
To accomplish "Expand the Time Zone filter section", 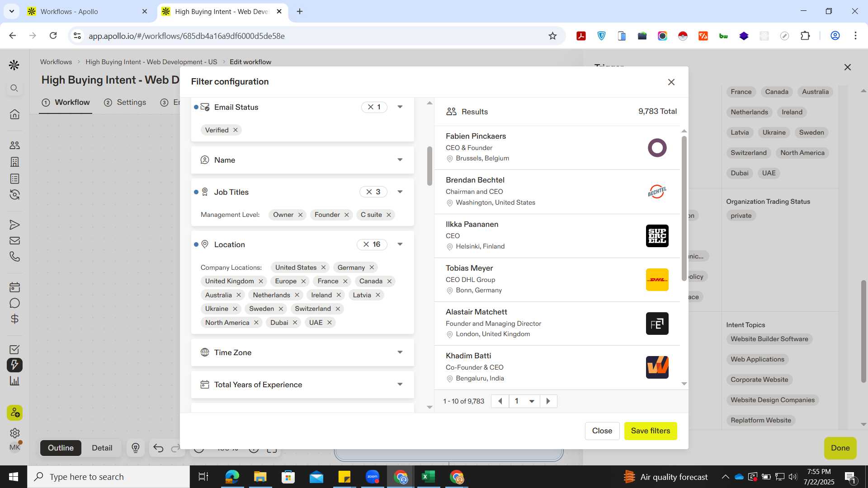I will coord(400,352).
